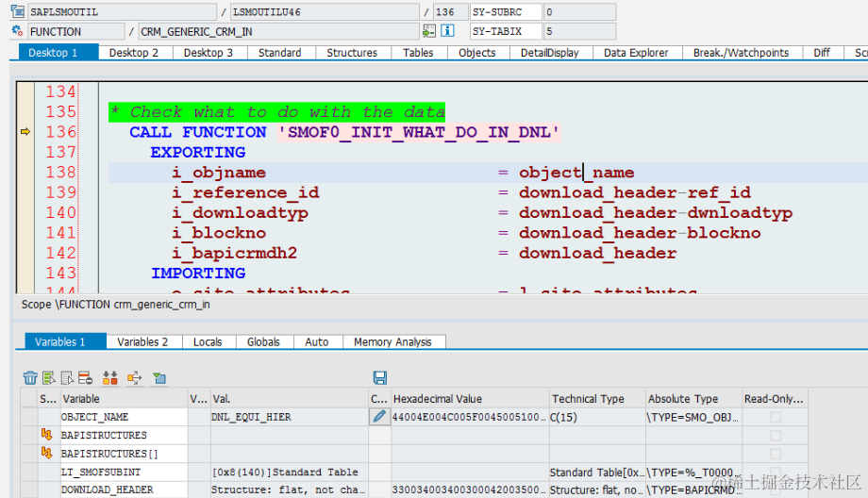Click download_header-dwnloadtyp in code line 140
The image size is (868, 498).
[x=656, y=213]
